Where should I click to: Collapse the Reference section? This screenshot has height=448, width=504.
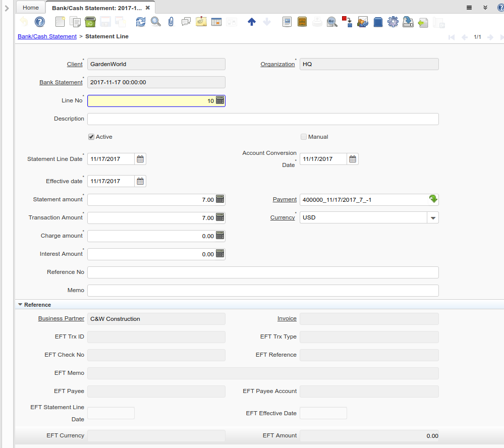20,305
